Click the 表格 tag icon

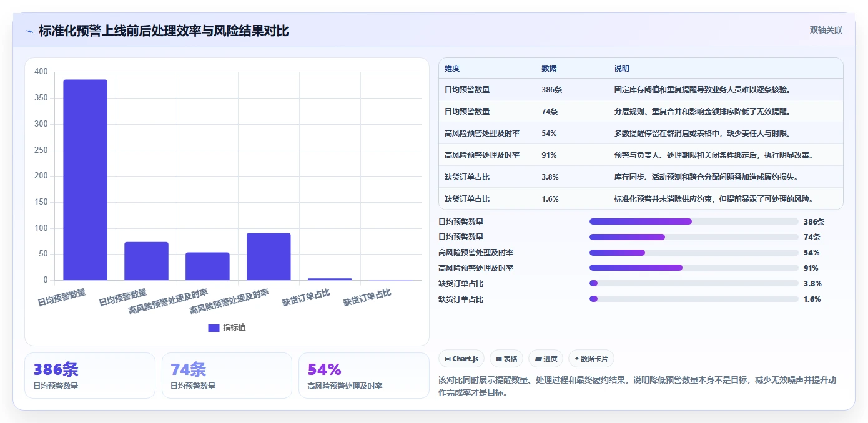499,359
